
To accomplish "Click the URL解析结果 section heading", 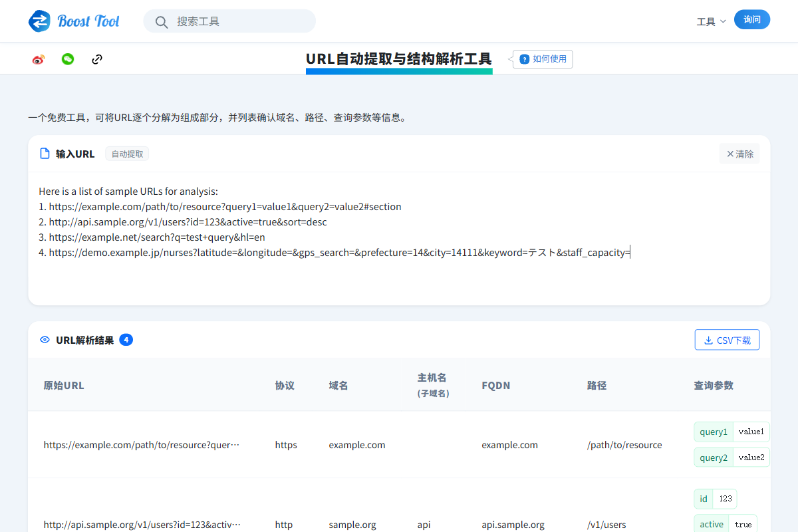I will 85,340.
